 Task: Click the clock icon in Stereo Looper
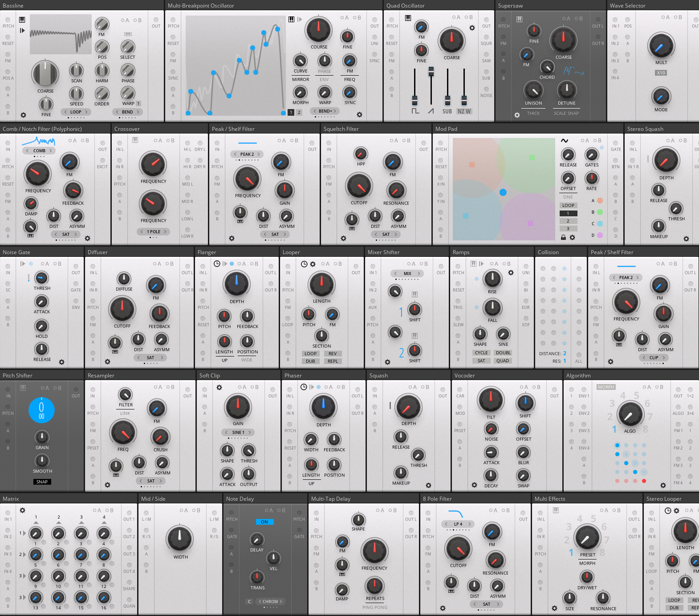tap(668, 510)
